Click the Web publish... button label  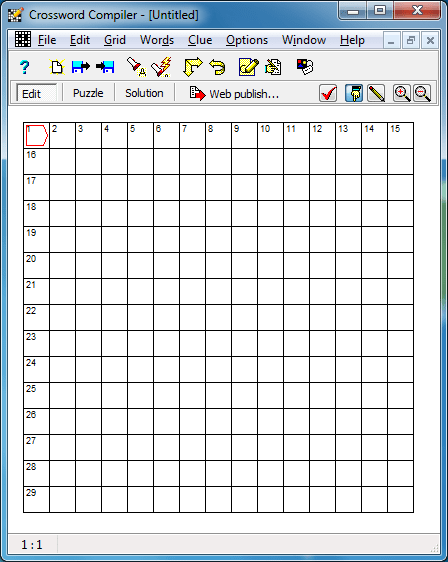tap(244, 94)
